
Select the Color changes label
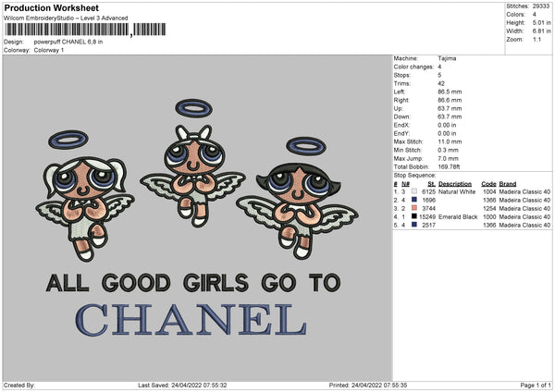(413, 67)
